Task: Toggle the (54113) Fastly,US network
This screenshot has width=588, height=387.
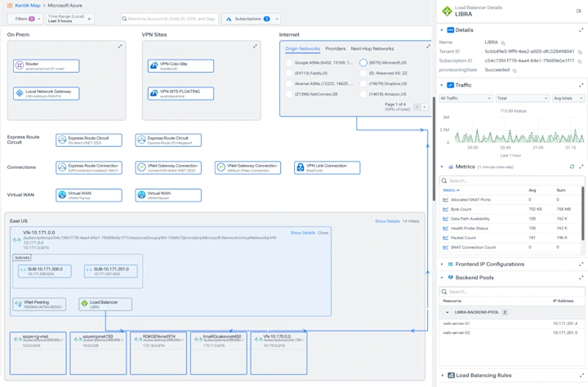Action: coord(289,73)
